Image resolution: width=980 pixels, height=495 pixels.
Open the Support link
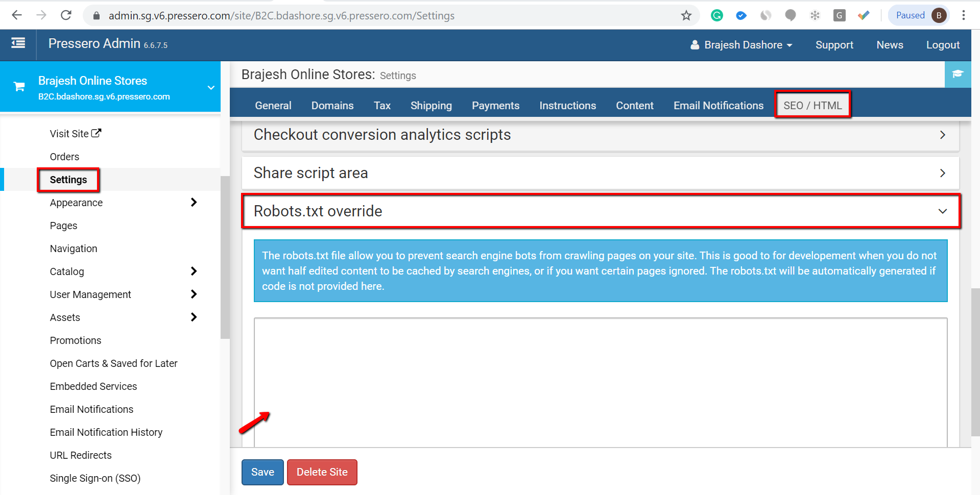coord(834,45)
